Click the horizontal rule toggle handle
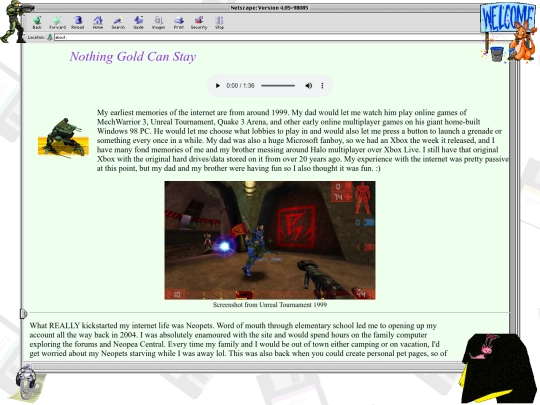The image size is (540, 405). 23,313
